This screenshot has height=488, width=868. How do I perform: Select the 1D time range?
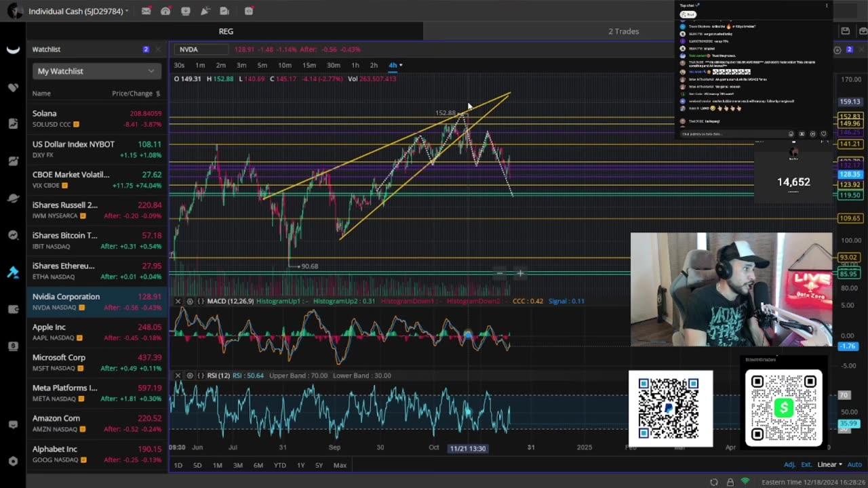[178, 465]
